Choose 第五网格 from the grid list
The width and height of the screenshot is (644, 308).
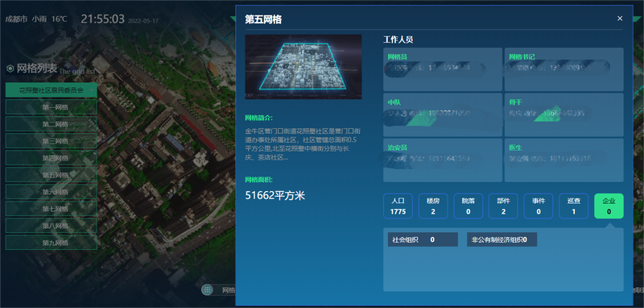(x=51, y=175)
